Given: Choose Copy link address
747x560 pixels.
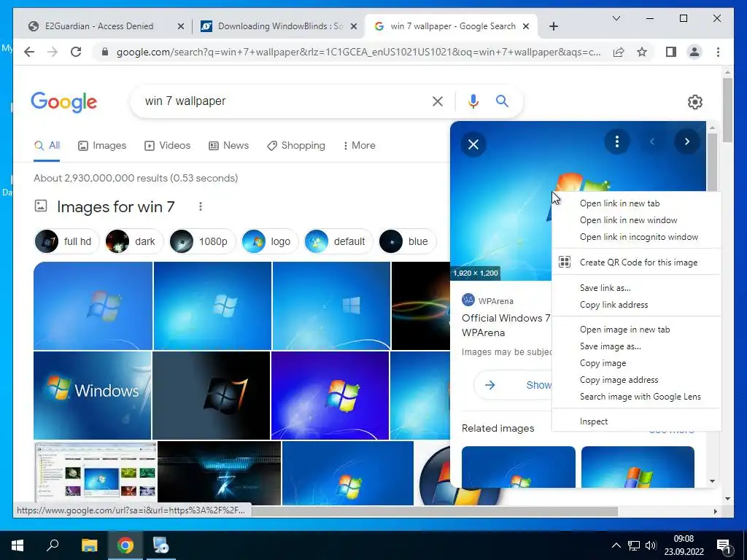Looking at the screenshot, I should (x=636, y=304).
